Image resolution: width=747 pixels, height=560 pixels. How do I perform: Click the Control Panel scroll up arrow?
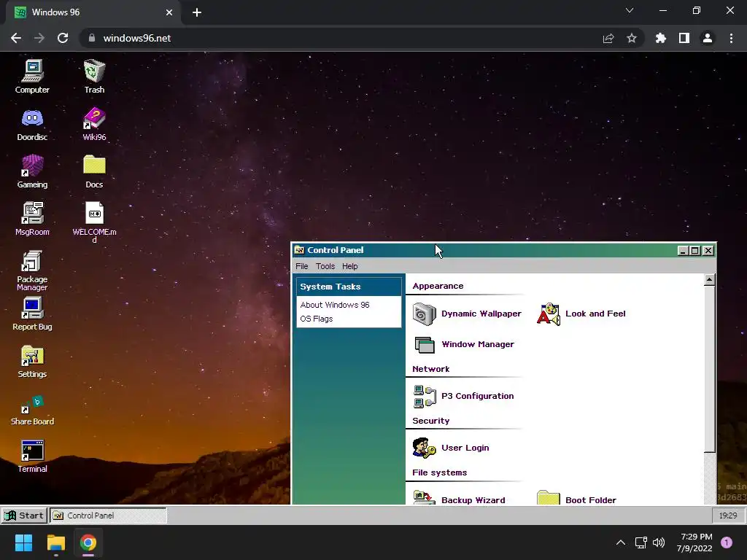pos(709,279)
